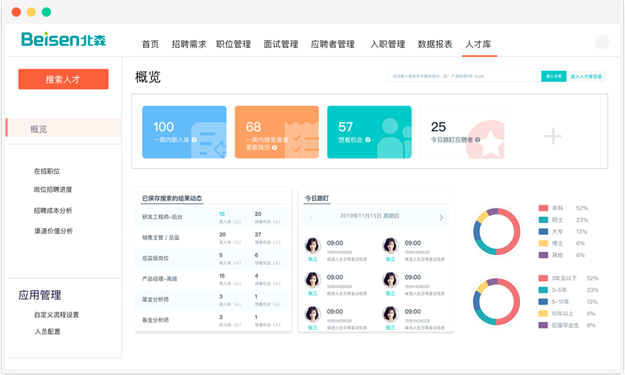
Task: Open help icon on the 68 orange card
Action: click(275, 147)
